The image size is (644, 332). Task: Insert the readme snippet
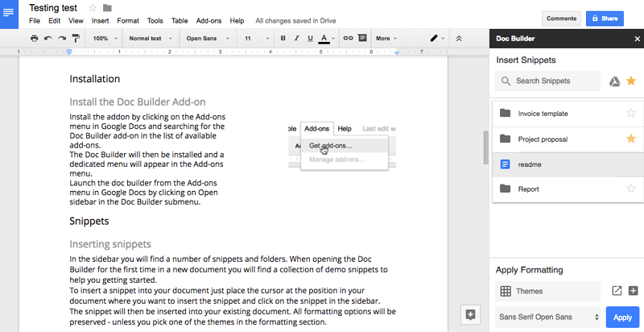568,164
